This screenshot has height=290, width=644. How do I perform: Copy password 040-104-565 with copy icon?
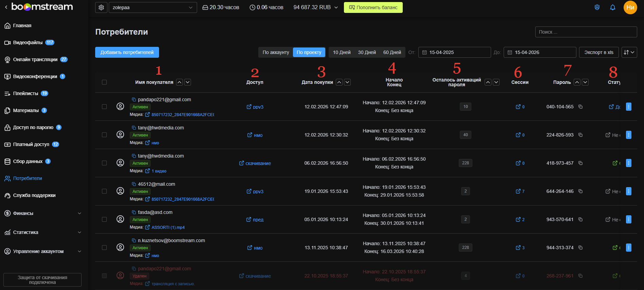point(580,107)
